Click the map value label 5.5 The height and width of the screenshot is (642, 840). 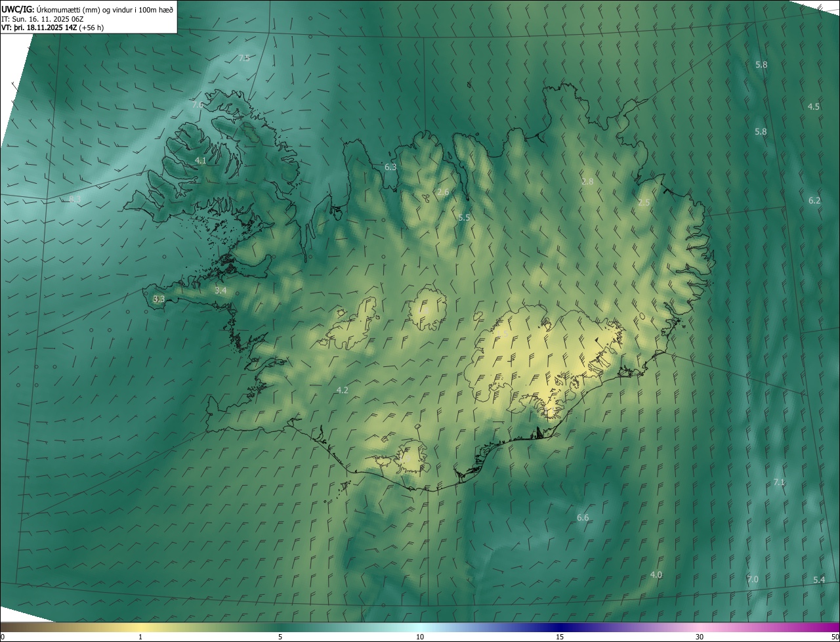(464, 217)
